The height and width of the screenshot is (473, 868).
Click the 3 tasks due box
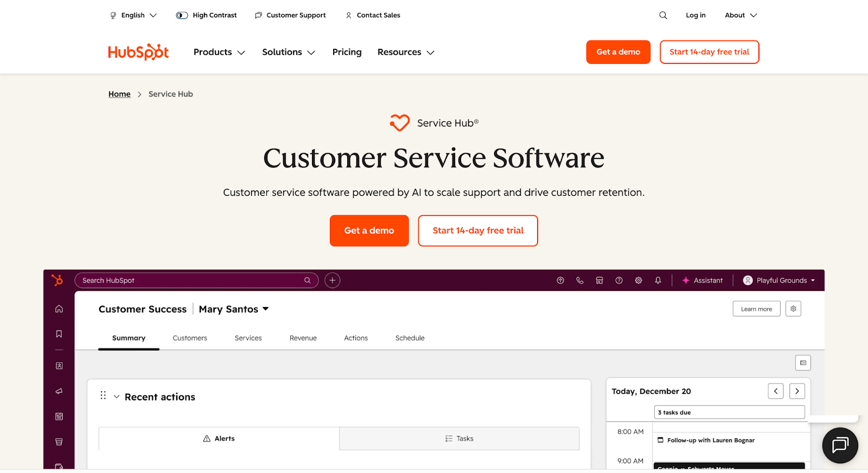729,412
